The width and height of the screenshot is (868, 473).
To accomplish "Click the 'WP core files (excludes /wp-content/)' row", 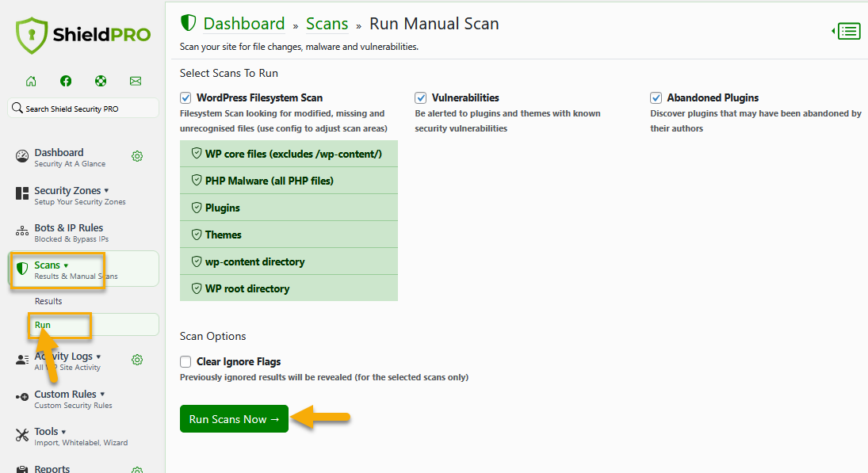I will [x=289, y=153].
